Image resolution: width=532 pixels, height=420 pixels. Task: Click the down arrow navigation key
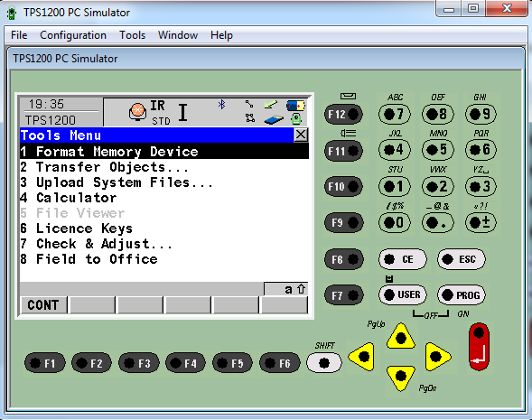click(401, 378)
